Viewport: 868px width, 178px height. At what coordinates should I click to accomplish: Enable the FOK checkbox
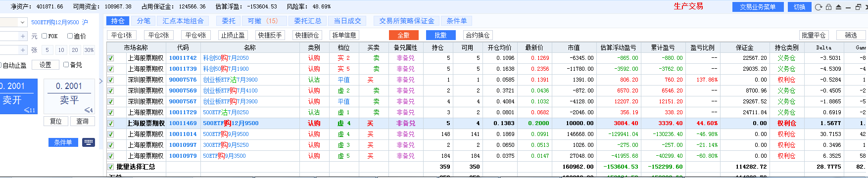pos(44,36)
